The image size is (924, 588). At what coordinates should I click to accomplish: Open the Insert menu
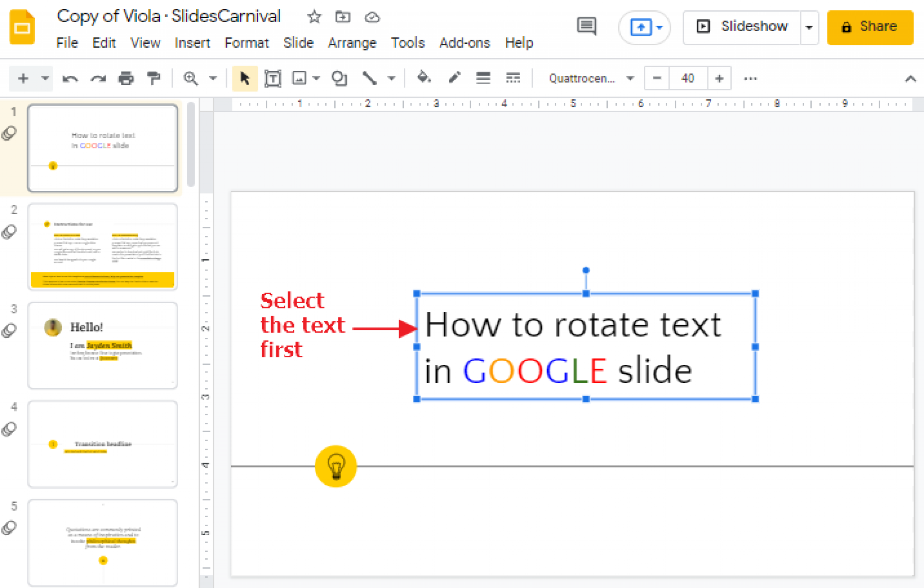192,43
